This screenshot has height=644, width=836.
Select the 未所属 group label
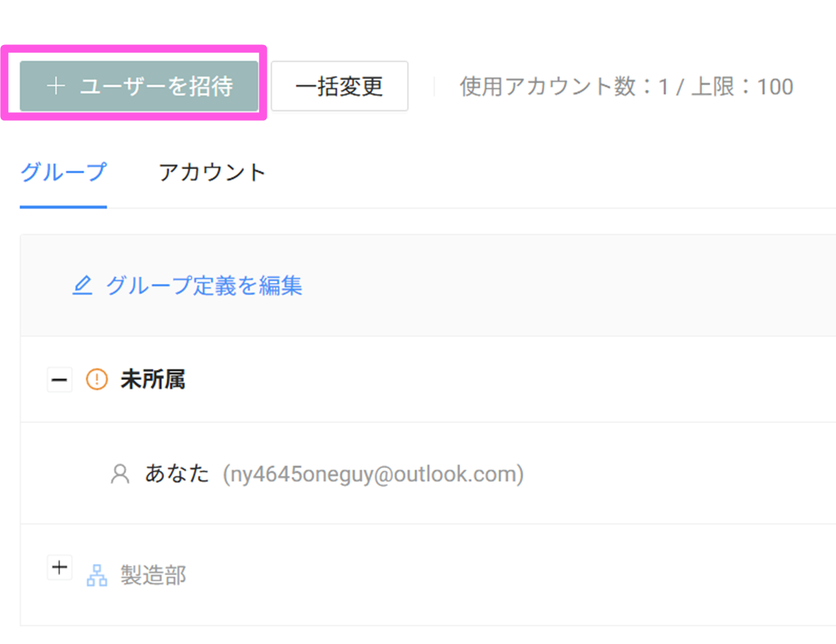[x=153, y=380]
